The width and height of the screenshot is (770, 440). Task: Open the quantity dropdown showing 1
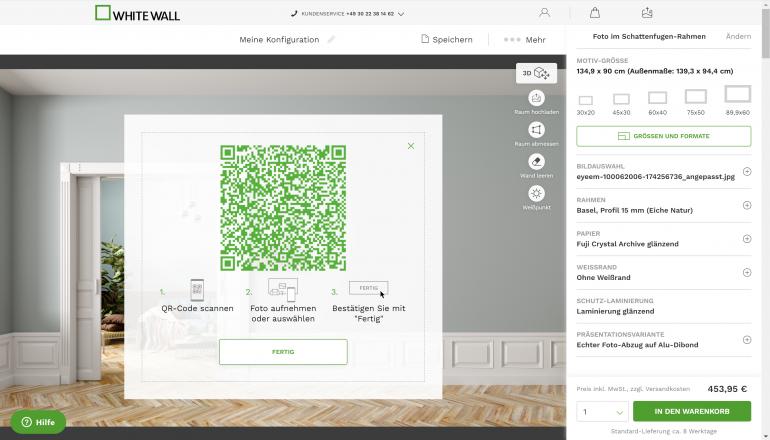602,412
